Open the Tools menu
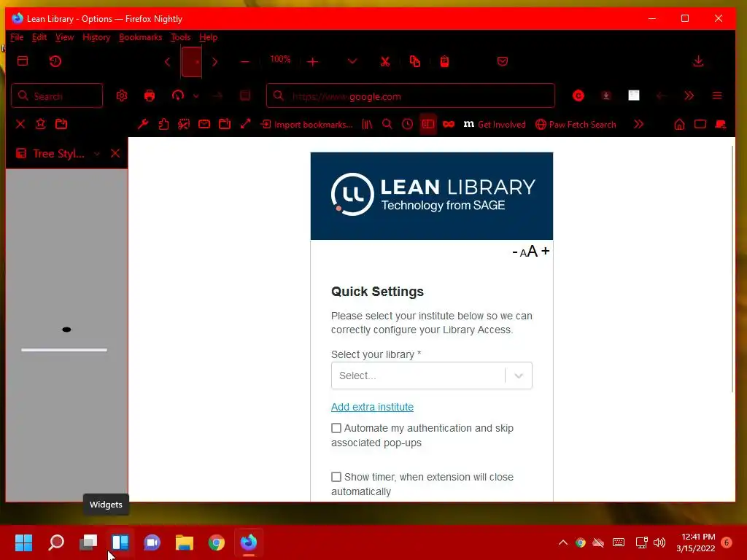Screen dimensions: 747x560 point(181,37)
